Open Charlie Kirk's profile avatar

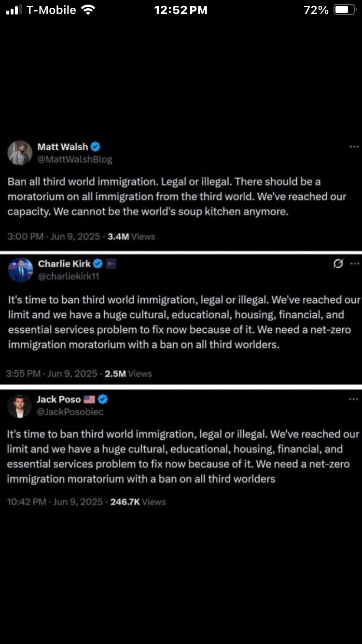click(20, 270)
